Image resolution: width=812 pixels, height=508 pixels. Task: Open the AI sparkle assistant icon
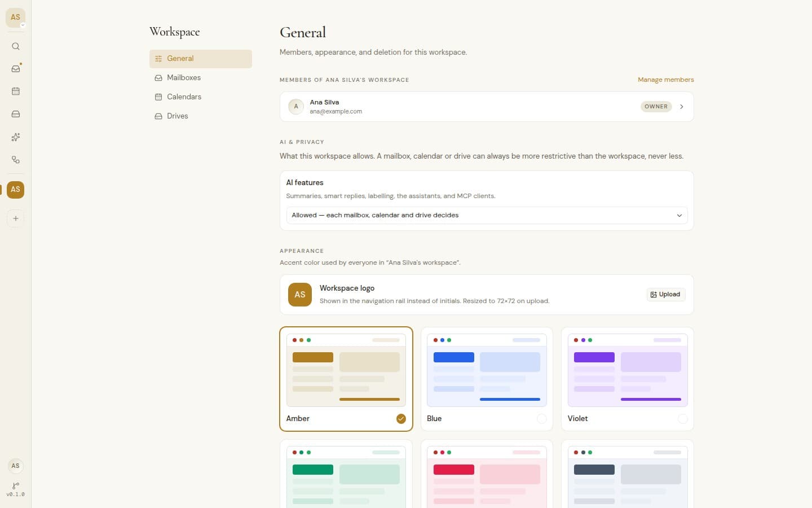(x=16, y=137)
